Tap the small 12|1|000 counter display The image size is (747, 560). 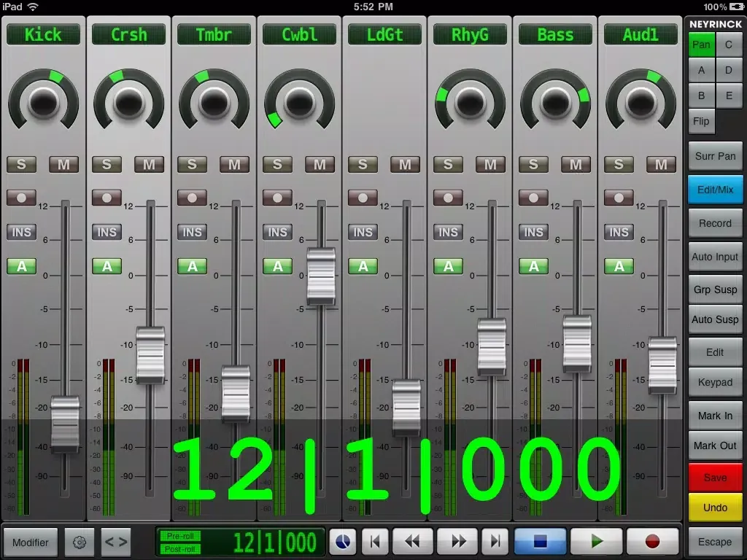point(274,542)
